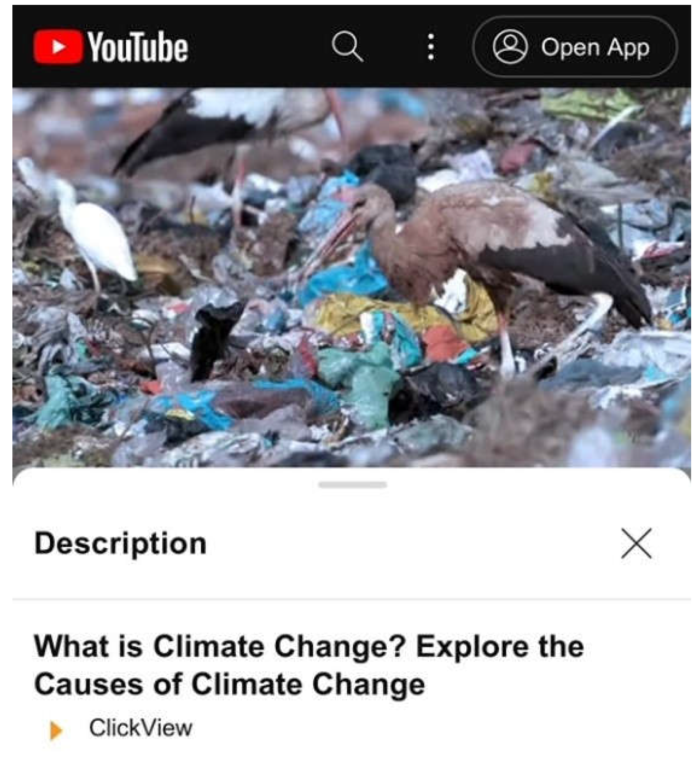The width and height of the screenshot is (700, 761).
Task: Tap the Description heading text
Action: pyautogui.click(x=120, y=544)
